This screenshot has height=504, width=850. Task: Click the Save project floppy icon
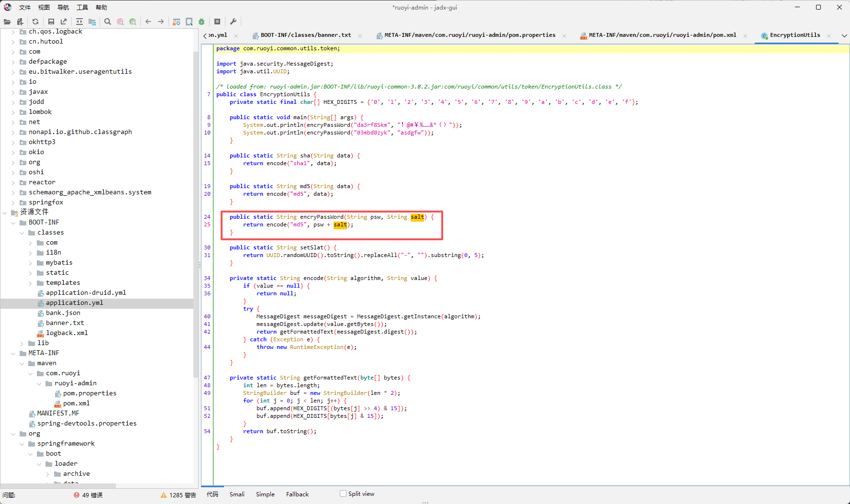click(51, 22)
